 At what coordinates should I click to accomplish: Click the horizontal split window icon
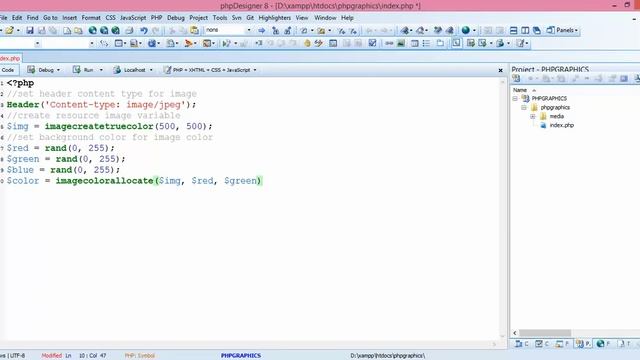pyautogui.click(x=513, y=30)
